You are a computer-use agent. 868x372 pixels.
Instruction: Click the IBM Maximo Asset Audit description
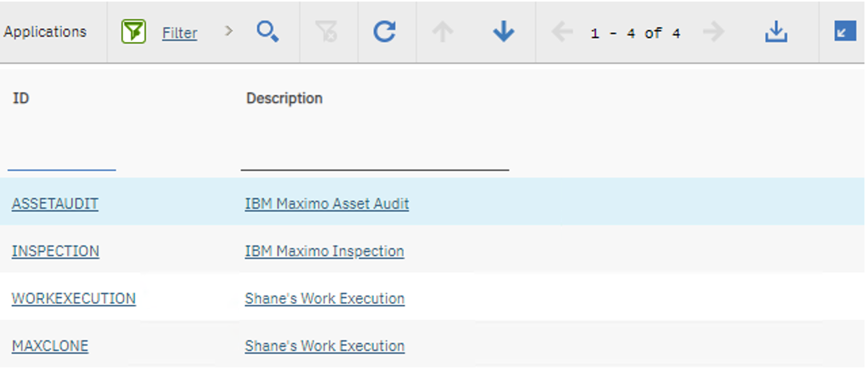(327, 204)
